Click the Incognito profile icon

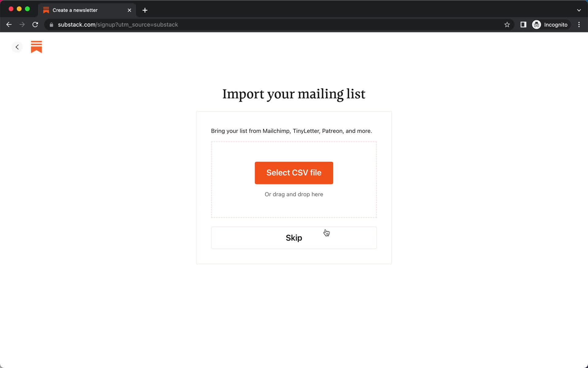point(537,24)
